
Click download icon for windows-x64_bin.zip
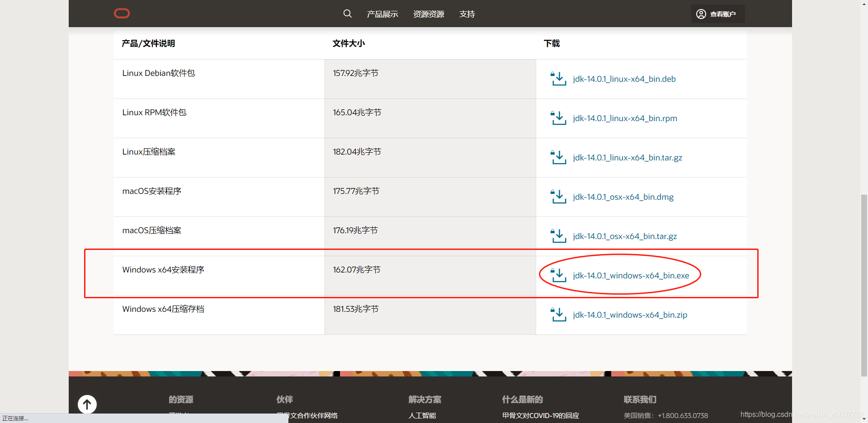click(558, 315)
